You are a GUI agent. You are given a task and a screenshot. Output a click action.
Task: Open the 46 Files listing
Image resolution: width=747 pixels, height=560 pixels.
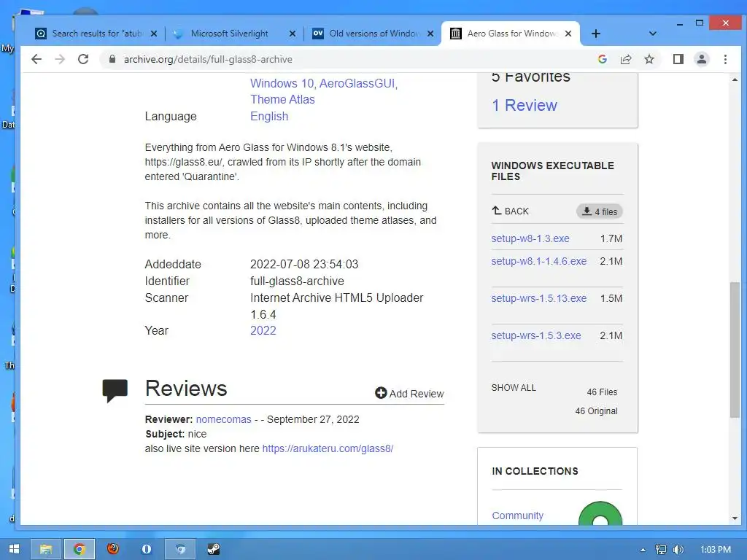pyautogui.click(x=602, y=392)
